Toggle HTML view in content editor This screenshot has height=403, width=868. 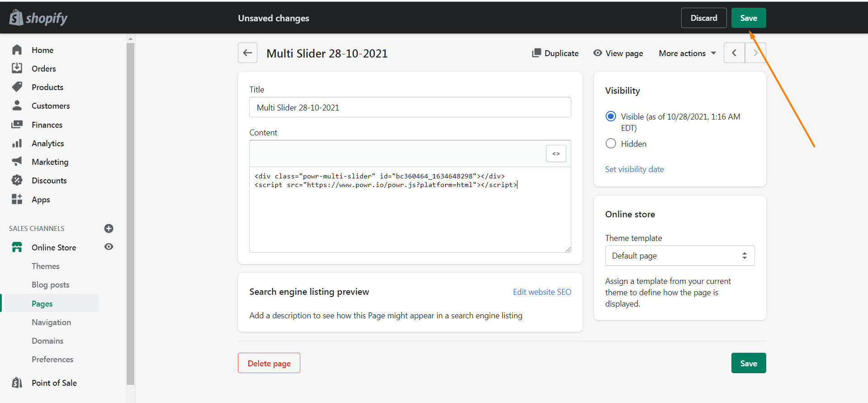pos(556,154)
